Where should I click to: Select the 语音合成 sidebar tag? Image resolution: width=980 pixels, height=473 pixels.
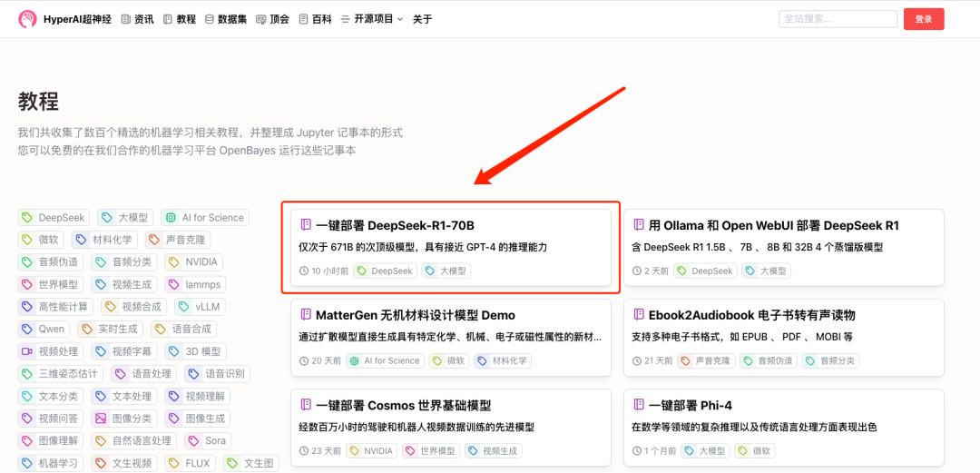tap(184, 329)
